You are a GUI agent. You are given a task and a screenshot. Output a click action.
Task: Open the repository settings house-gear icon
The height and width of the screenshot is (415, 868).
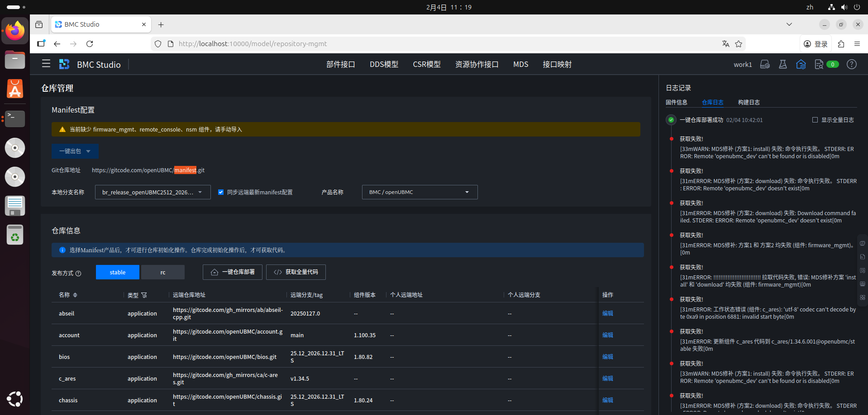[x=801, y=65]
